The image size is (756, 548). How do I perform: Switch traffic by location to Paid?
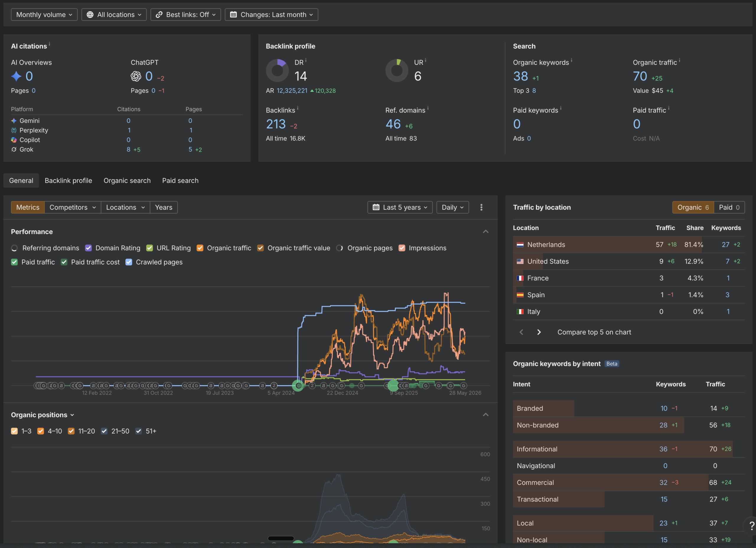pos(729,207)
